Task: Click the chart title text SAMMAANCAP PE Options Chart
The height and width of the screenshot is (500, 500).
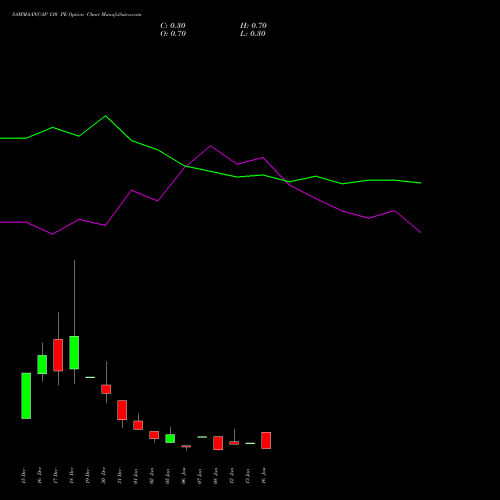Action: [76, 15]
